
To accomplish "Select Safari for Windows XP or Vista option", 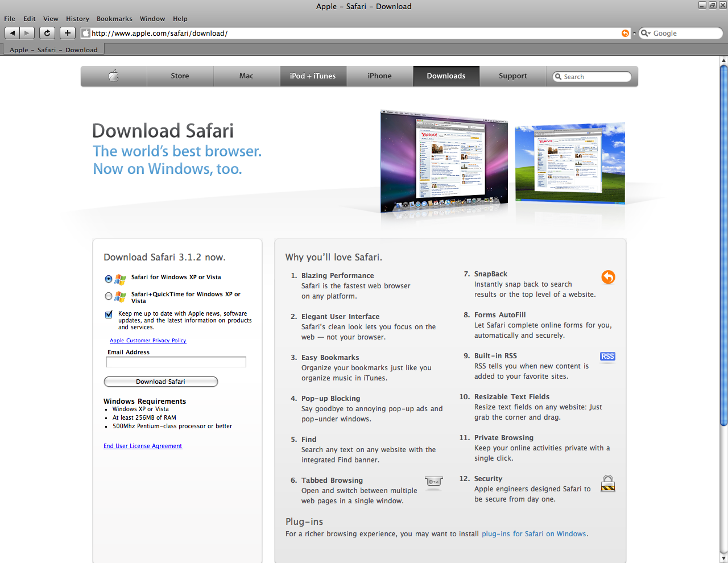I will [x=109, y=279].
